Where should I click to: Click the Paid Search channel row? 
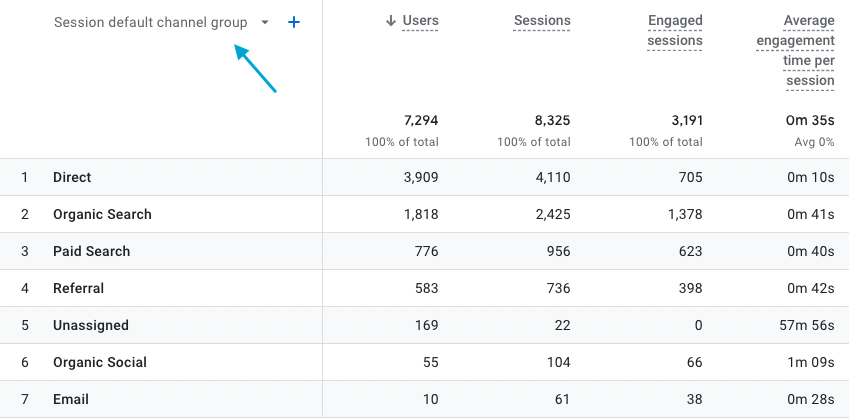[x=91, y=251]
